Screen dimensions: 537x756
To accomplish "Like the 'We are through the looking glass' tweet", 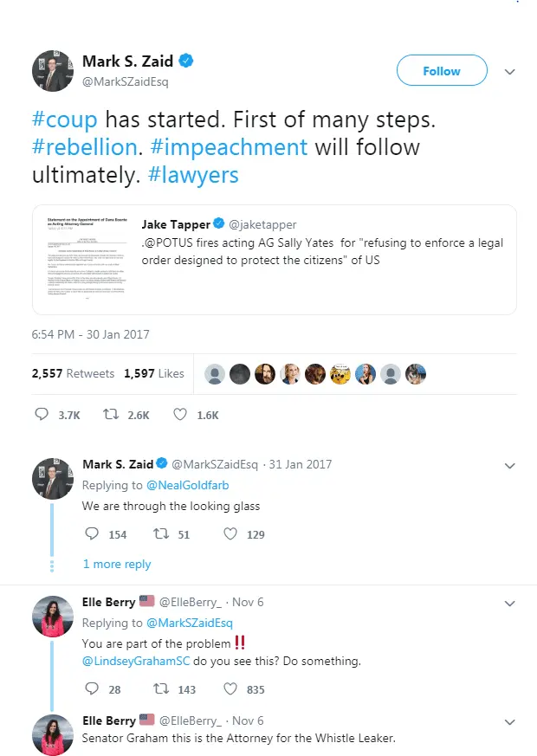I will (230, 534).
